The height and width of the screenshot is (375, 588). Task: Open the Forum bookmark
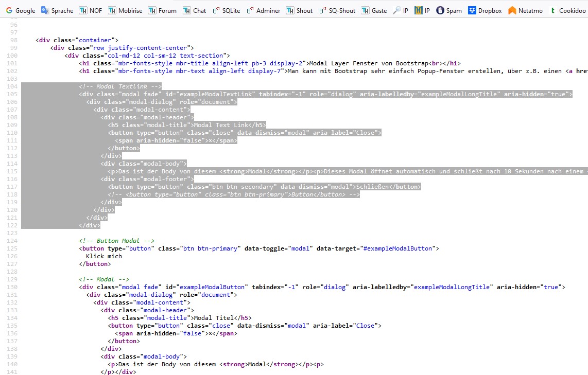pyautogui.click(x=163, y=10)
